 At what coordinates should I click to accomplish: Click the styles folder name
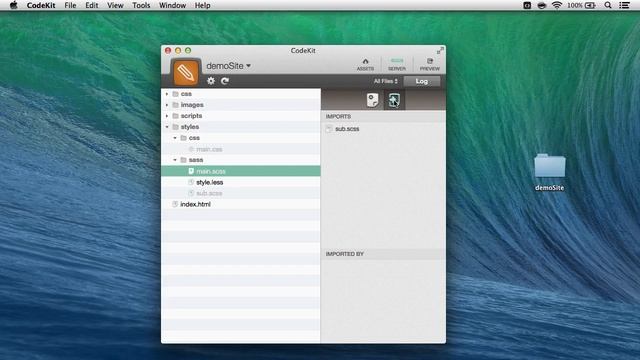point(190,127)
